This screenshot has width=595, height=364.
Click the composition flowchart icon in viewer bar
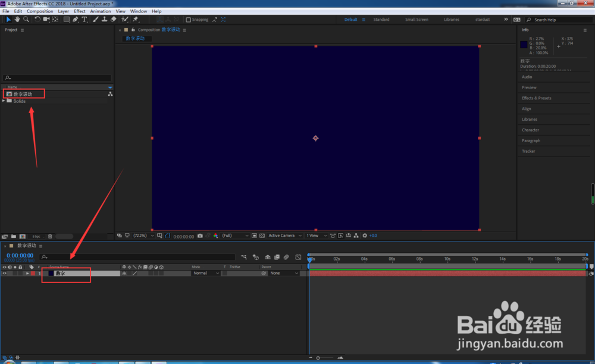[x=356, y=236]
